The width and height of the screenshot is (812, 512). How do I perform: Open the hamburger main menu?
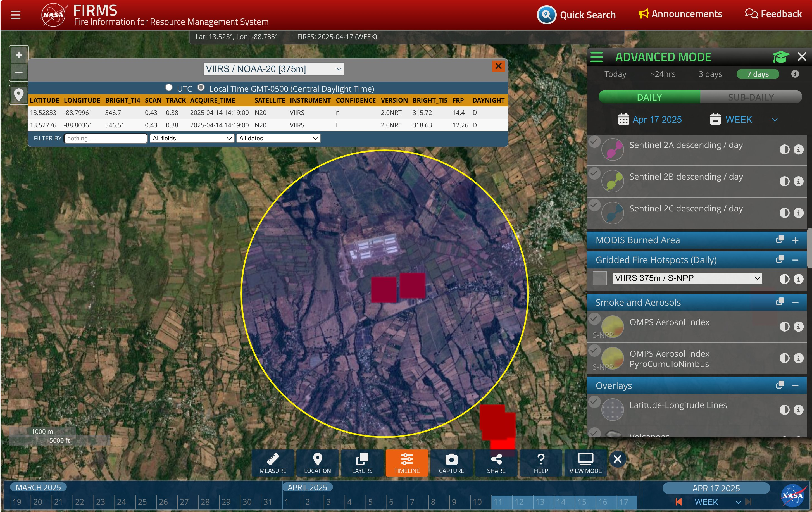(16, 15)
